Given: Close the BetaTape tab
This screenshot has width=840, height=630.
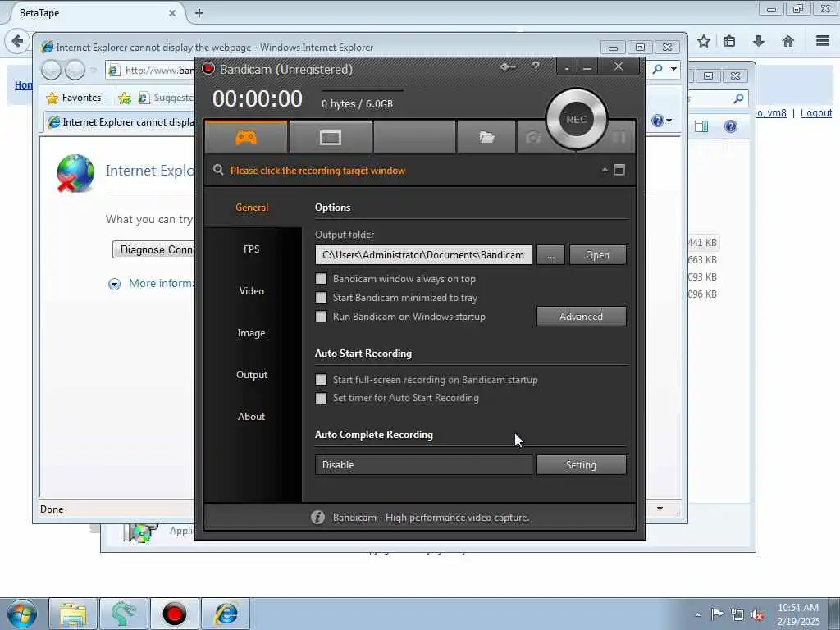Looking at the screenshot, I should 172,13.
